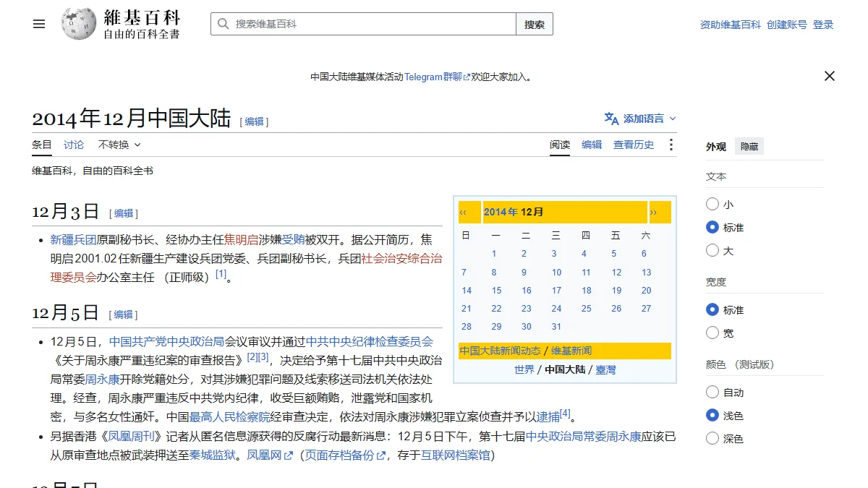Go to previous month arrow in calendar
Image resolution: width=868 pixels, height=488 pixels.
point(463,212)
